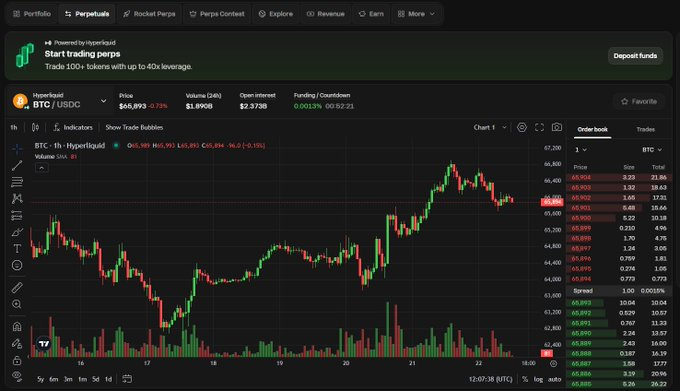Open the 1h interval selector
Viewport: 680px width, 391px height.
point(14,127)
